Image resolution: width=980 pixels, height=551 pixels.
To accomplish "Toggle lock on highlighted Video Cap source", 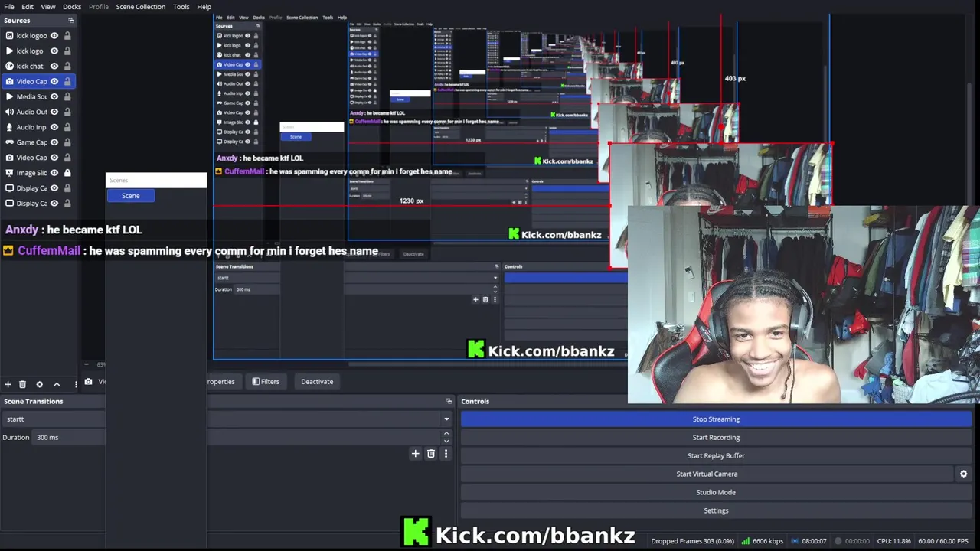I will click(67, 81).
